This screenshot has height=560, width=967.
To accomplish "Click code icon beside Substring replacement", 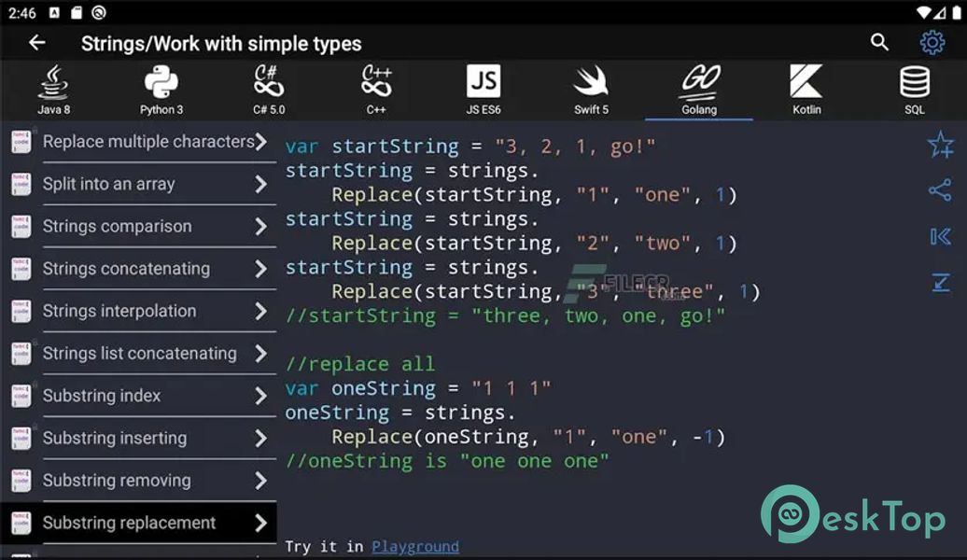I will pyautogui.click(x=21, y=523).
